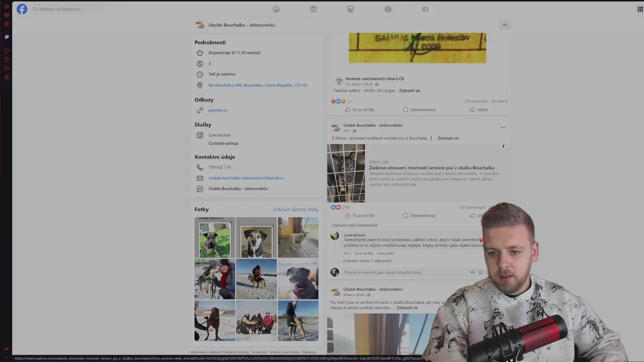Click page name Útulek Bouchalka in sticky header

click(242, 25)
